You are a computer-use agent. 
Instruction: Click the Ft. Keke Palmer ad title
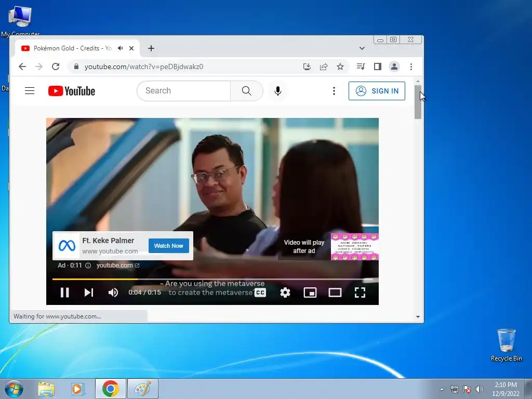click(x=108, y=241)
